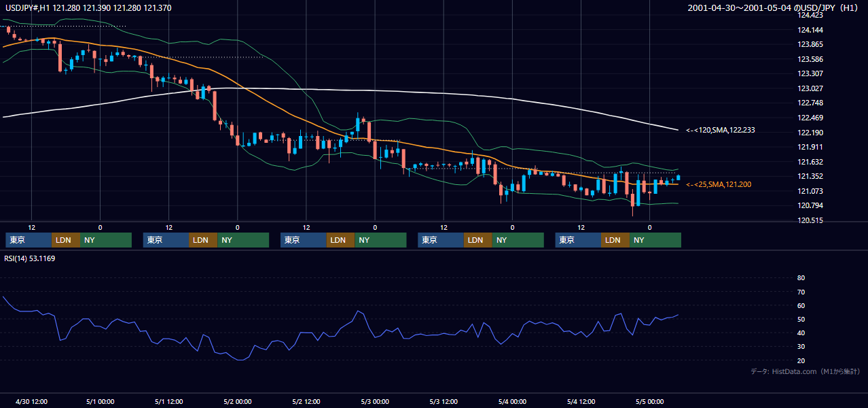This screenshot has width=868, height=408.
Task: Click price axis value 124.144
Action: pos(810,30)
